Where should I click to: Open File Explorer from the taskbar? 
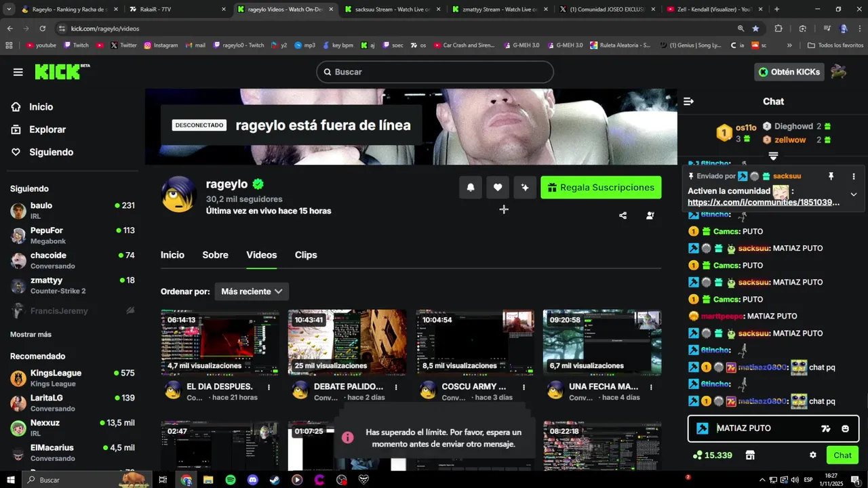coord(208,480)
